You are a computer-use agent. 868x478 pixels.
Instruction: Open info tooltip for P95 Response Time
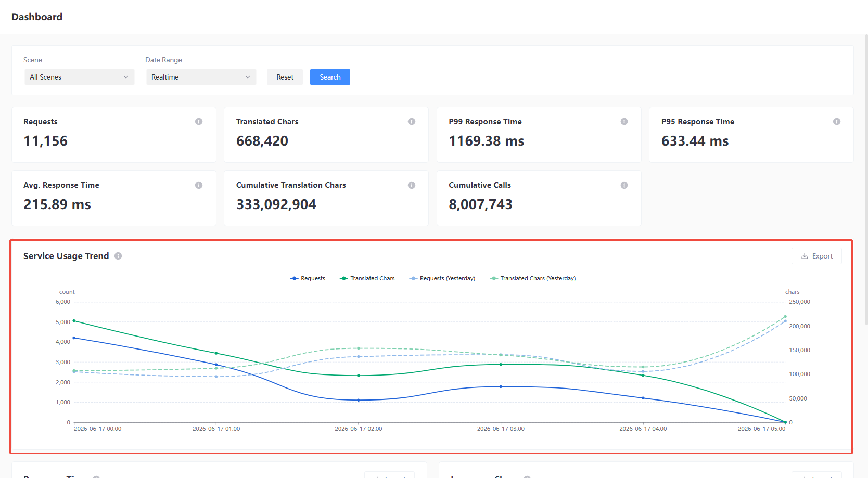pos(837,122)
